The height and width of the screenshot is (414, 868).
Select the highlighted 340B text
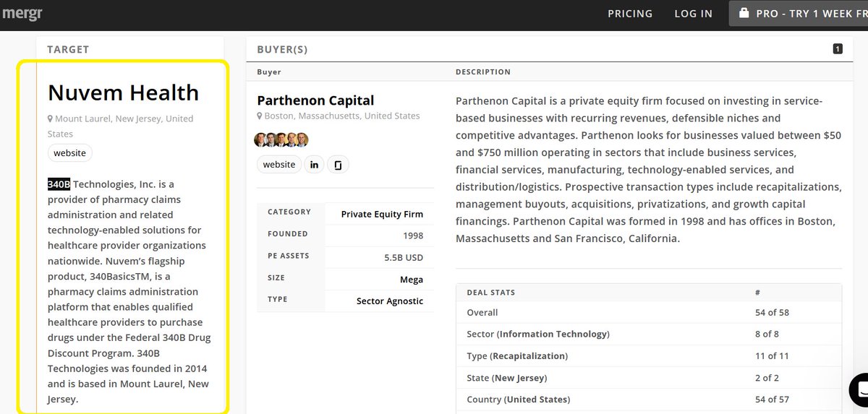coord(59,184)
